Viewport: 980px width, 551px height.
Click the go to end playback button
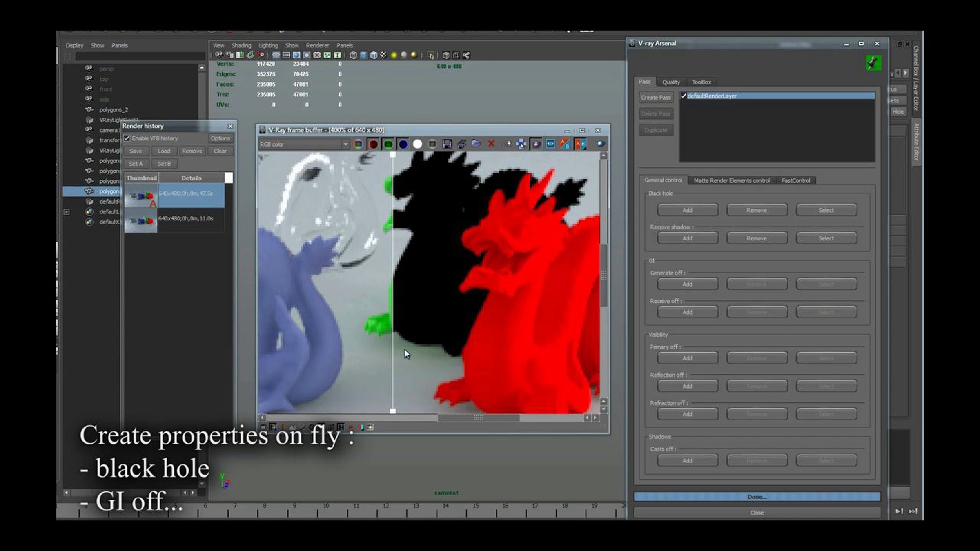point(913,511)
